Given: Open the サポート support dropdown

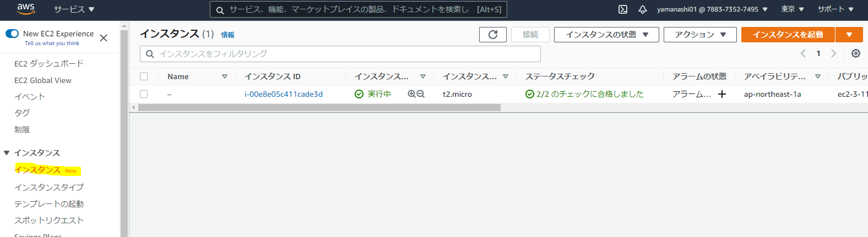Looking at the screenshot, I should [836, 9].
